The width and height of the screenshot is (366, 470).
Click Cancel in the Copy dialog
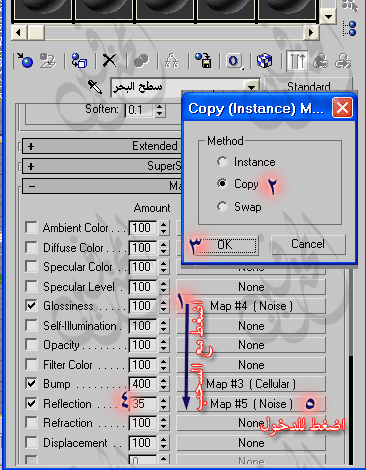[x=308, y=244]
